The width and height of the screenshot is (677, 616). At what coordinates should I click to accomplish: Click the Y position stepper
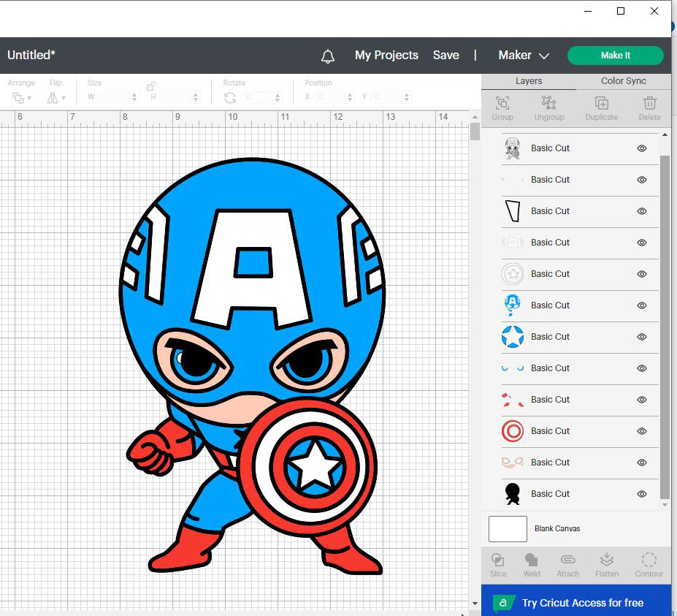[x=406, y=97]
